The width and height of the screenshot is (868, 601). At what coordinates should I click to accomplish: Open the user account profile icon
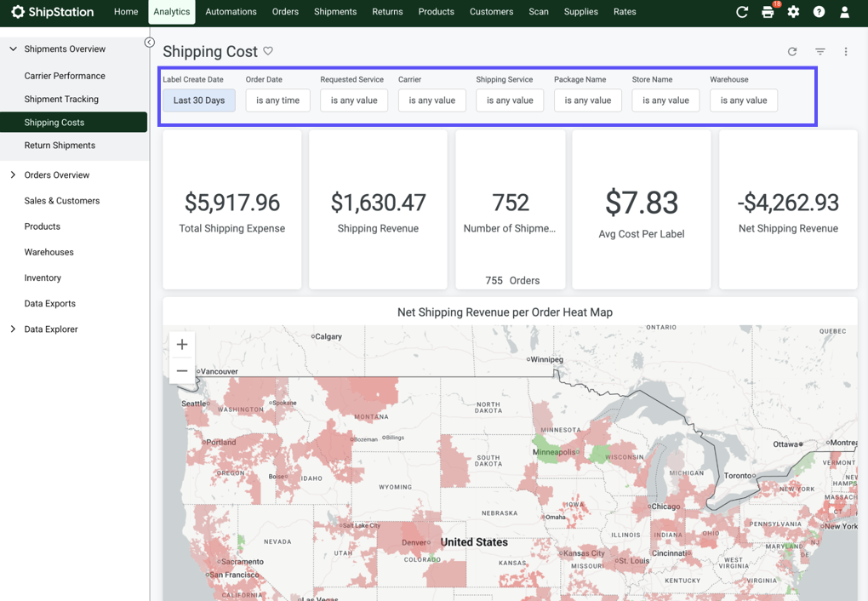[844, 12]
